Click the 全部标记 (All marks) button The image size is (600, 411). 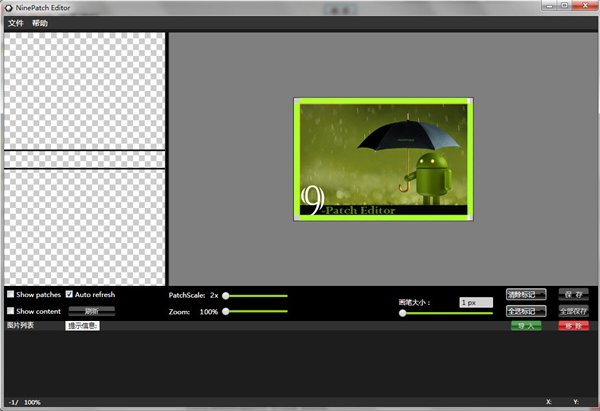[x=526, y=311]
